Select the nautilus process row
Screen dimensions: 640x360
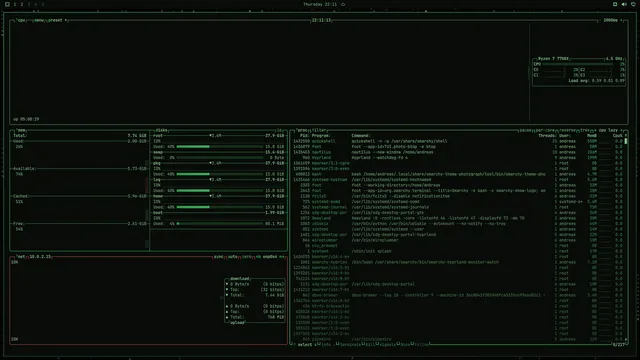[x=458, y=152]
